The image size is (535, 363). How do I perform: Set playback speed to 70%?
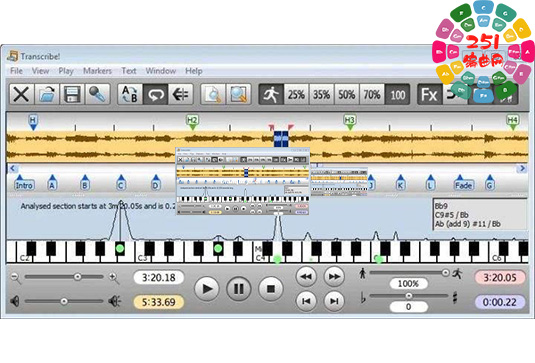(x=372, y=94)
